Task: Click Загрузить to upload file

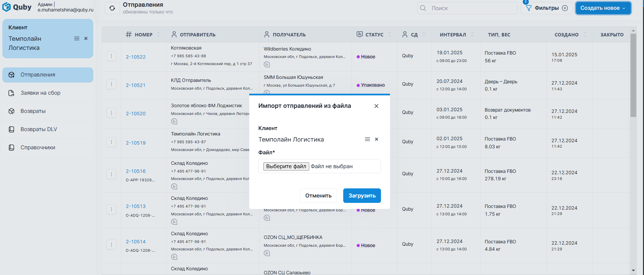Action: point(362,196)
